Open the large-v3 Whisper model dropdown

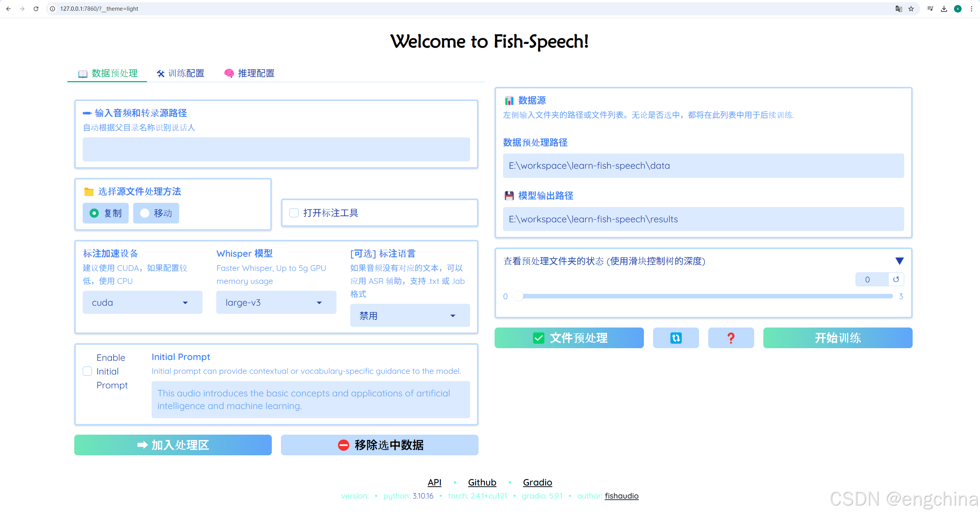point(276,302)
